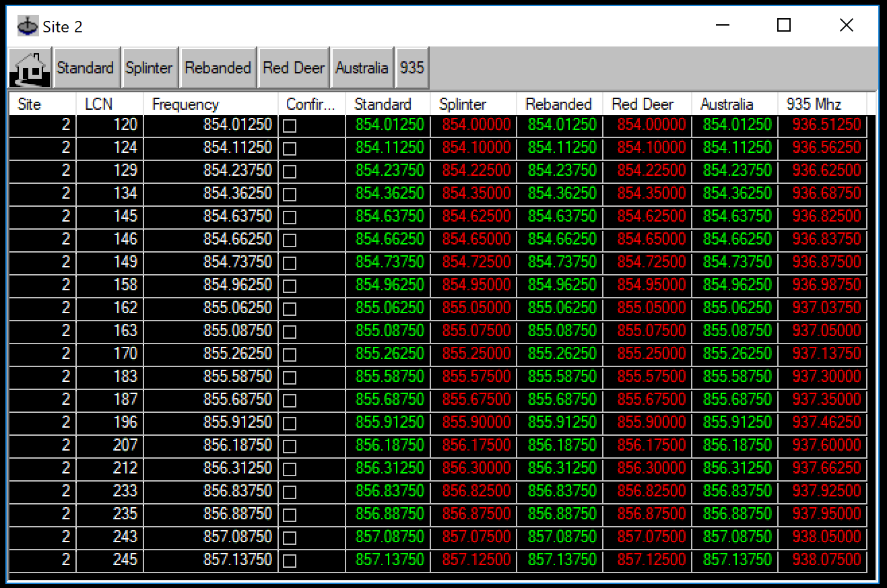Toggle the confirm checkbox for LCN 124

click(x=290, y=149)
